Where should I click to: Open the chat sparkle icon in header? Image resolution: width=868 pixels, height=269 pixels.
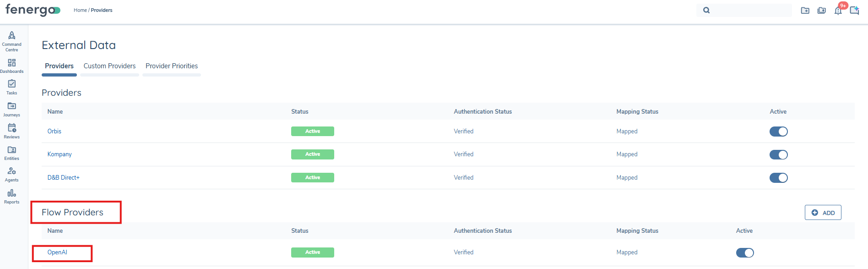tap(854, 10)
